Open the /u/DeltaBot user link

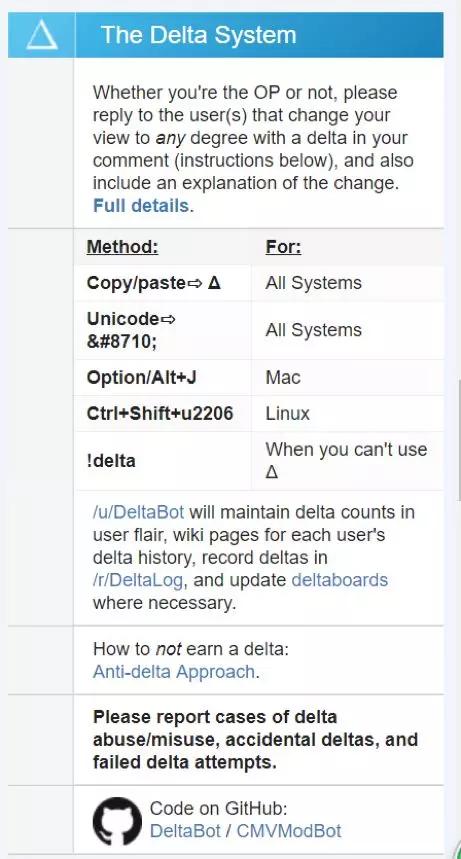pos(139,512)
